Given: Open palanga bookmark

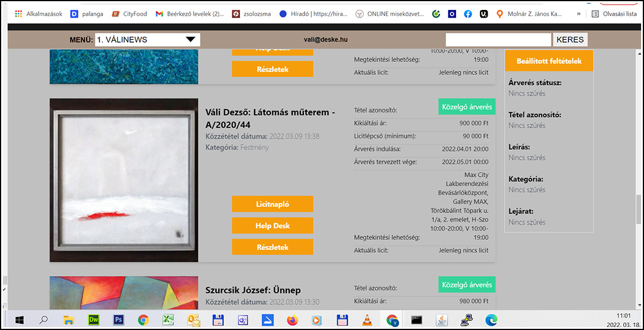Looking at the screenshot, I should pyautogui.click(x=87, y=13).
